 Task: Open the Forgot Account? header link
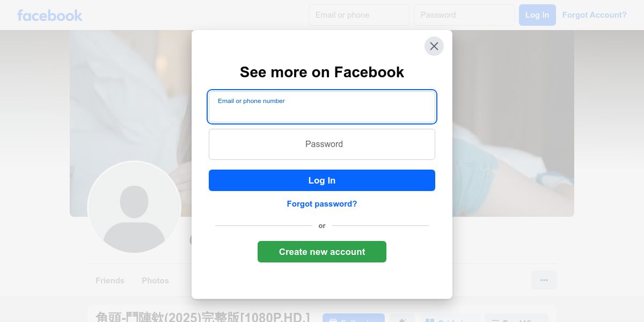tap(594, 15)
